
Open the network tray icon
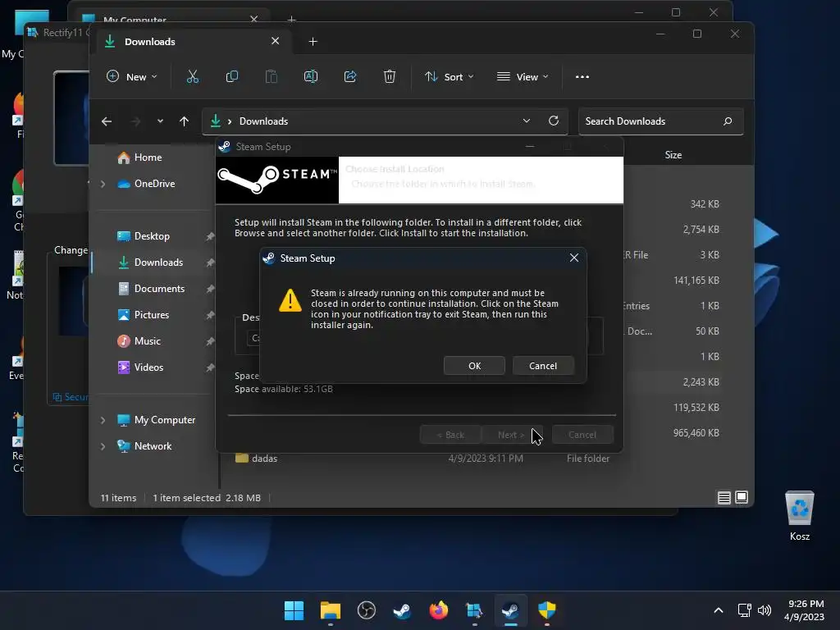744,610
